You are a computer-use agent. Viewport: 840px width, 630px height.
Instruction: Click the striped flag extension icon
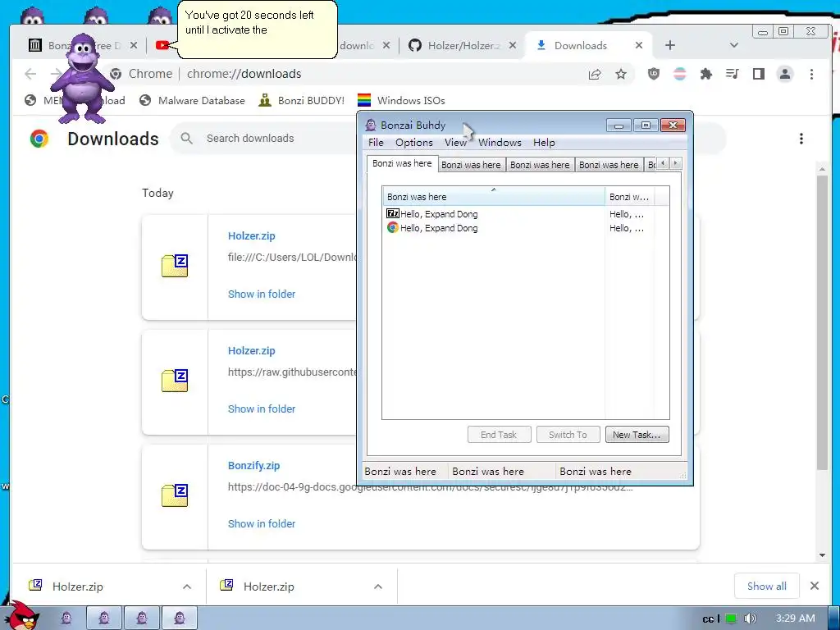(679, 74)
